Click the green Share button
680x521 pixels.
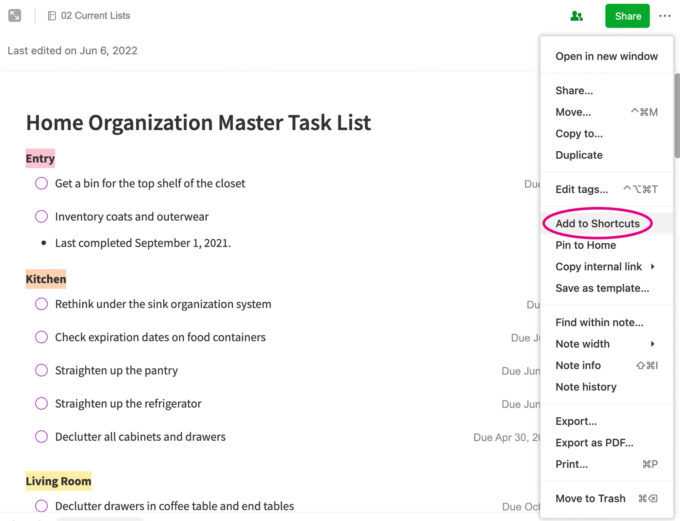coord(627,16)
